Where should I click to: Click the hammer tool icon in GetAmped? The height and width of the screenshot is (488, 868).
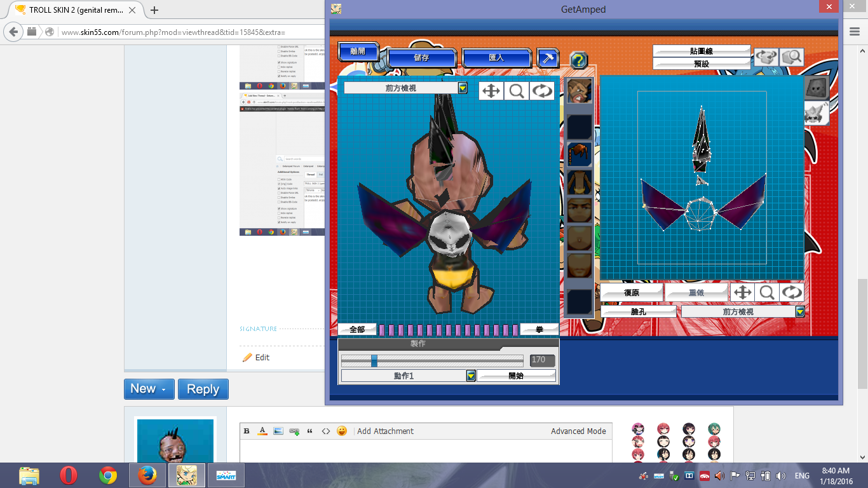pyautogui.click(x=548, y=58)
